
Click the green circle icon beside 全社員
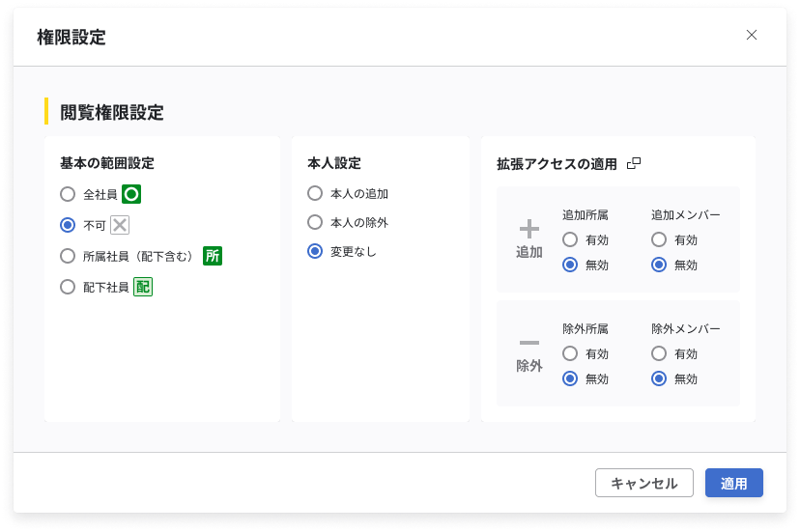pyautogui.click(x=132, y=194)
